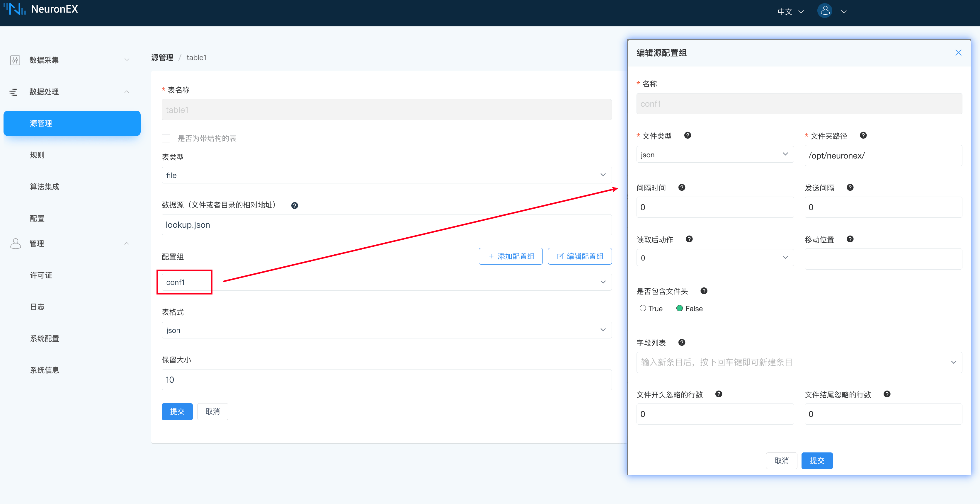Select False for 是否包含文件头
The image size is (980, 504).
click(679, 309)
